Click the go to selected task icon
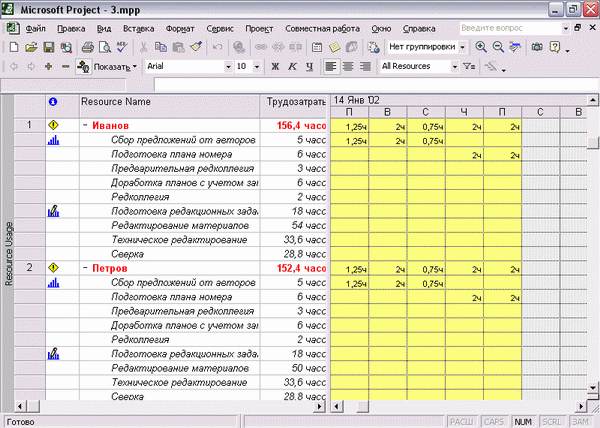The width and height of the screenshot is (600, 428). click(x=515, y=47)
